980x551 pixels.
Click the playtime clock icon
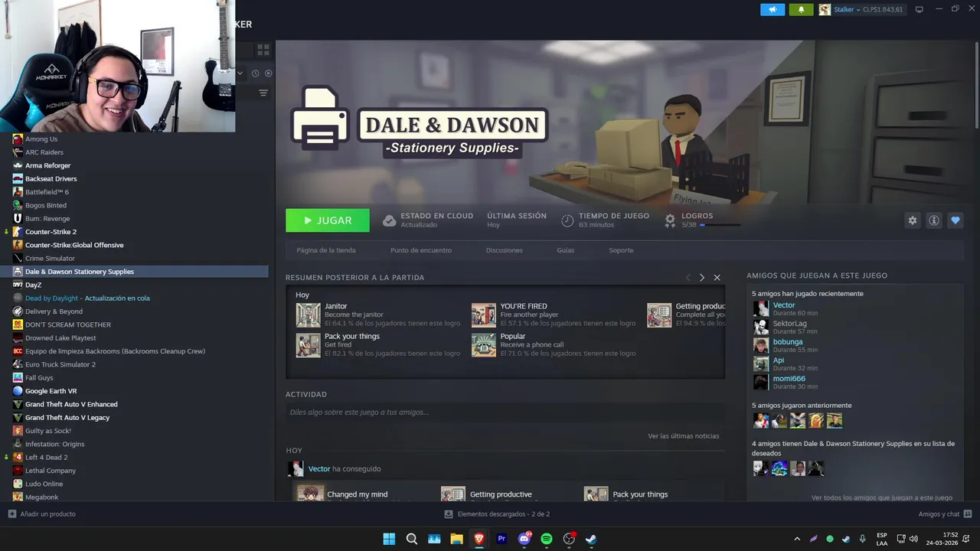click(x=567, y=220)
